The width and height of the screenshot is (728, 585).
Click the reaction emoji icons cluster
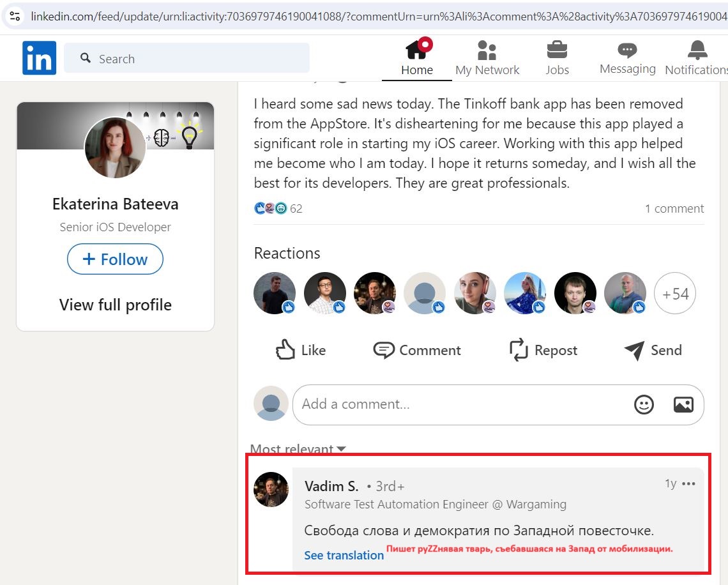pos(271,208)
